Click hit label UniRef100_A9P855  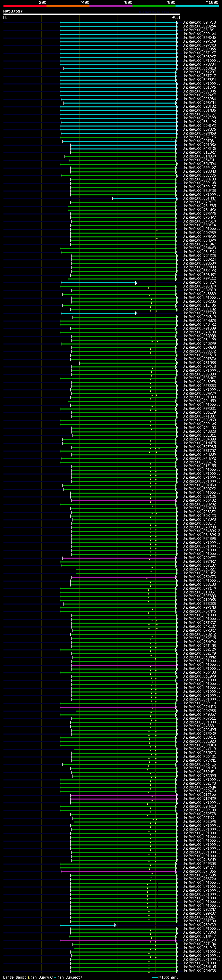pos(199,49)
